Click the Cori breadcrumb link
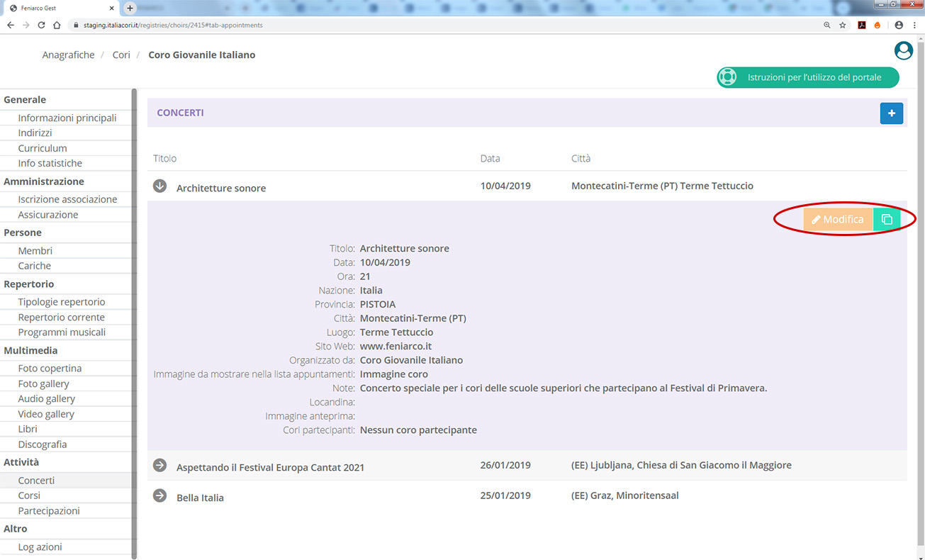This screenshot has height=560, width=925. click(121, 55)
